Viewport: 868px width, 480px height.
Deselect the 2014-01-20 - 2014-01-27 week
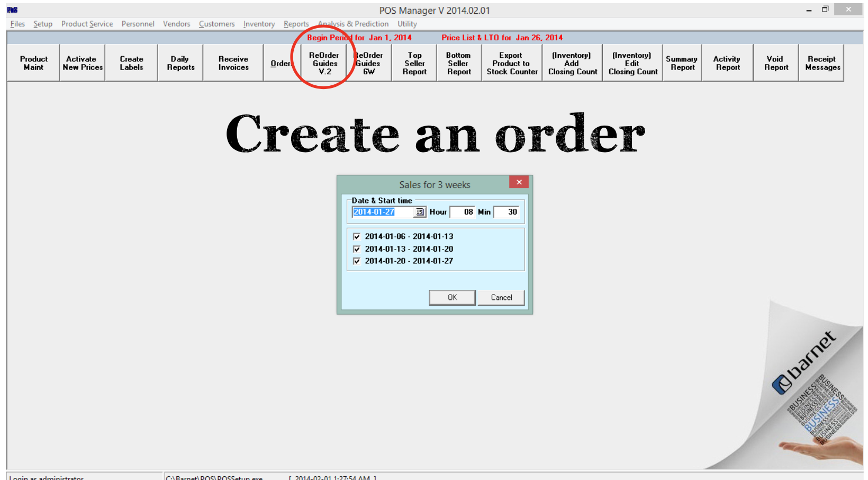[x=357, y=261]
